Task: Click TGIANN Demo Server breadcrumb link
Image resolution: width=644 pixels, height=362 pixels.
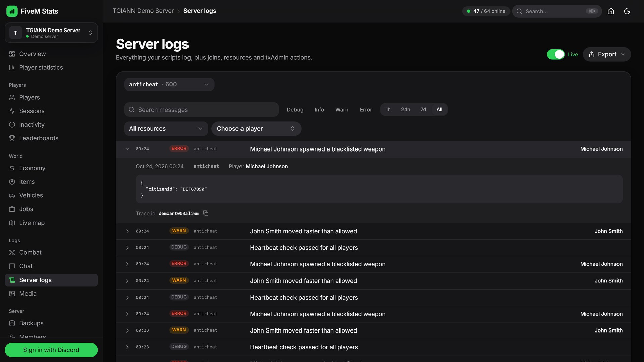Action: pos(143,11)
